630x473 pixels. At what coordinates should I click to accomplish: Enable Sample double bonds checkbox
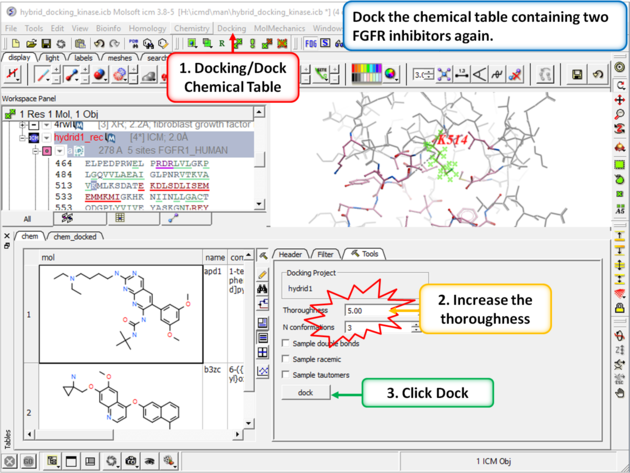coord(288,344)
